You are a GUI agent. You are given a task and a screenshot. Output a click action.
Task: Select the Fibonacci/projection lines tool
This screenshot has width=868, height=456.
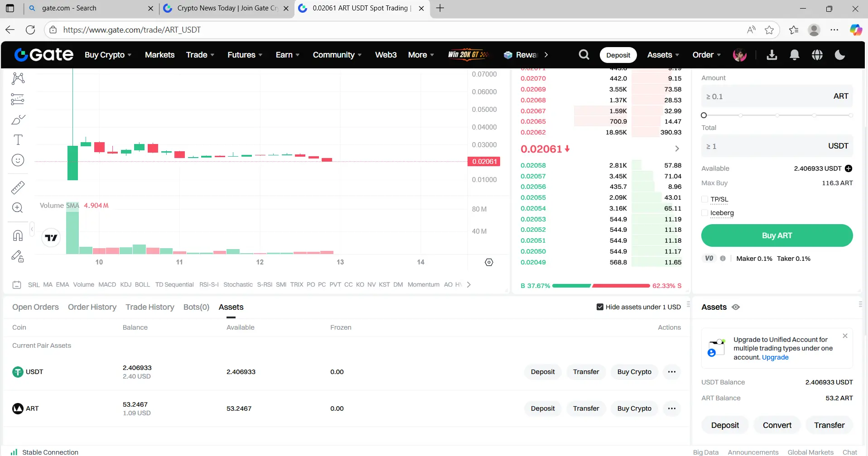[x=18, y=99]
